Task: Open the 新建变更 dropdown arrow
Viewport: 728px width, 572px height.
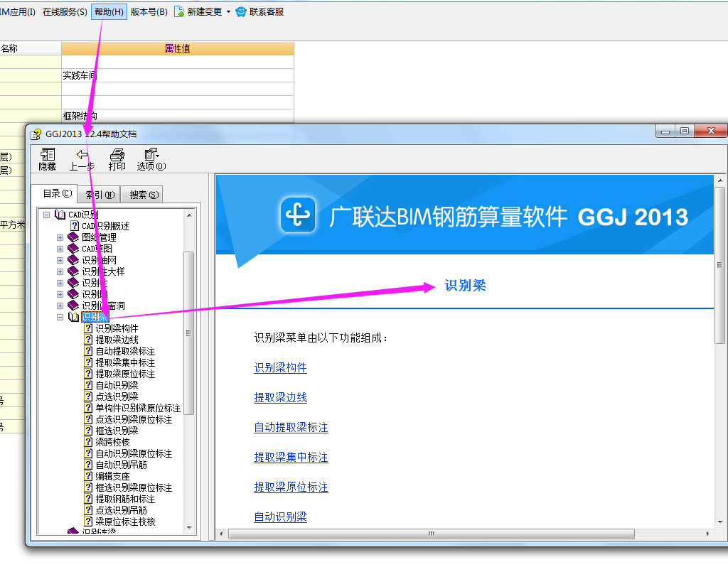Action: pyautogui.click(x=228, y=12)
